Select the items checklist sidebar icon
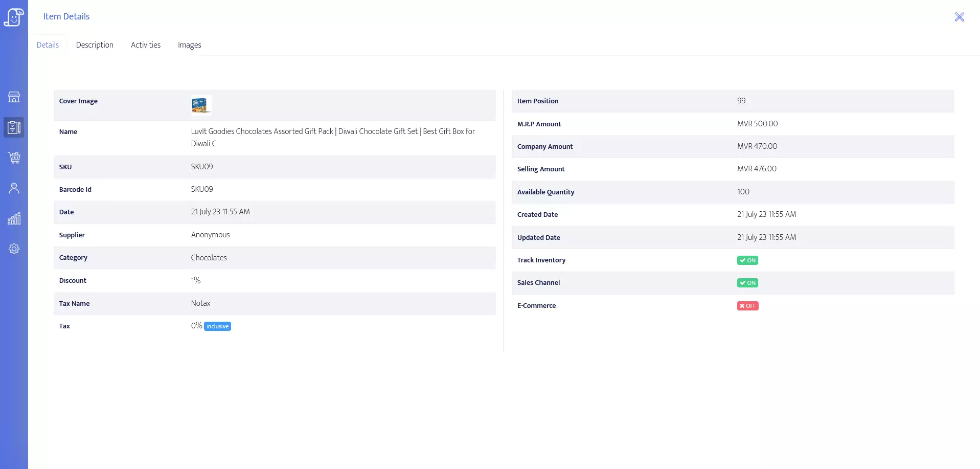The image size is (980, 469). point(14,127)
